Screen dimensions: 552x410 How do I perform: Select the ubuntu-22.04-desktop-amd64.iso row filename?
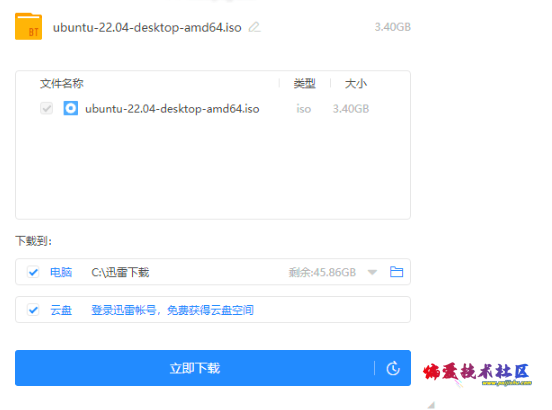(x=172, y=109)
